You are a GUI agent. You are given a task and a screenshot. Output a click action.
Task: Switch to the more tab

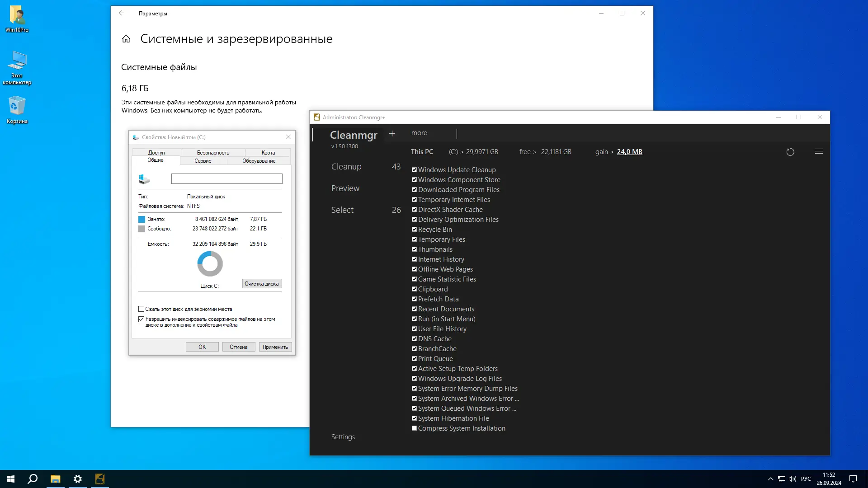[419, 133]
